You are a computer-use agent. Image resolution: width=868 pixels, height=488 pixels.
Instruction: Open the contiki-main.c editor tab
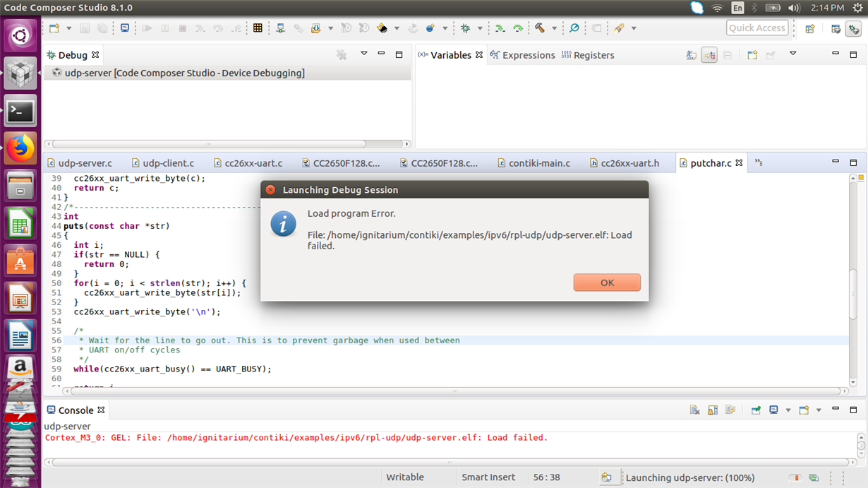[x=534, y=163]
